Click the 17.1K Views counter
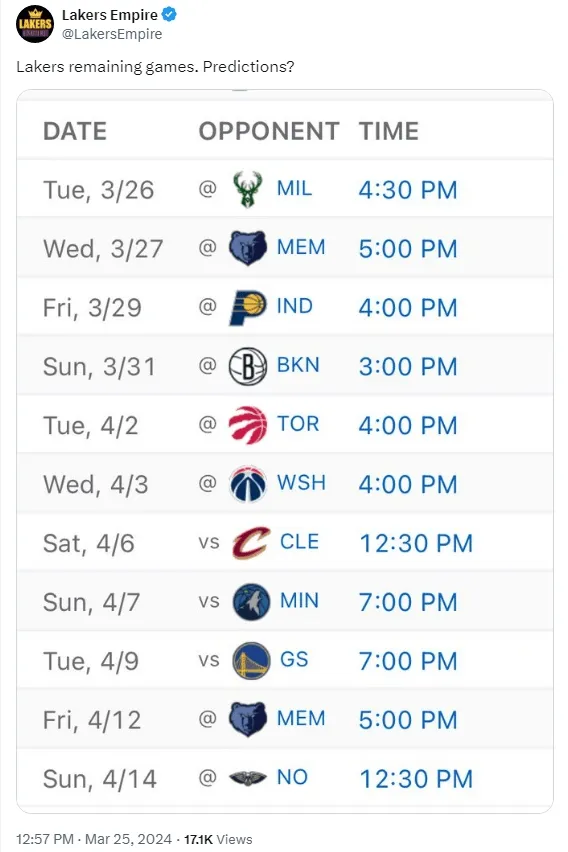Screen dimensions: 568x852 point(218,839)
